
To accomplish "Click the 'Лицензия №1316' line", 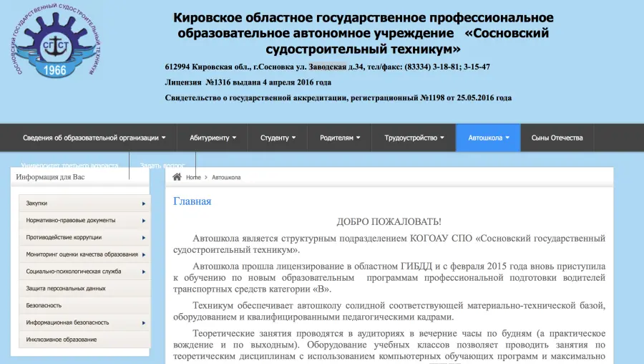I will click(x=248, y=82).
